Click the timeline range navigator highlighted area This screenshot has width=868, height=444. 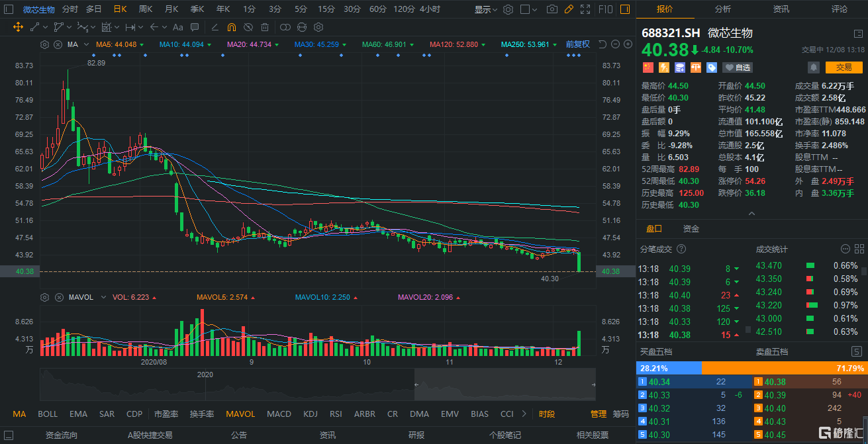pyautogui.click(x=505, y=385)
